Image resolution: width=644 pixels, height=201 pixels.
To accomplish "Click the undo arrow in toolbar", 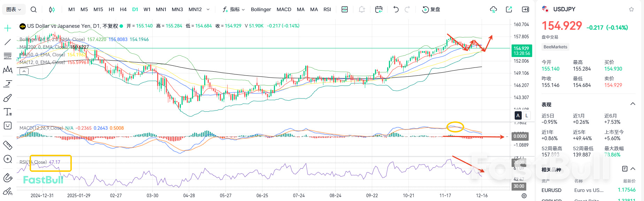I will (396, 9).
